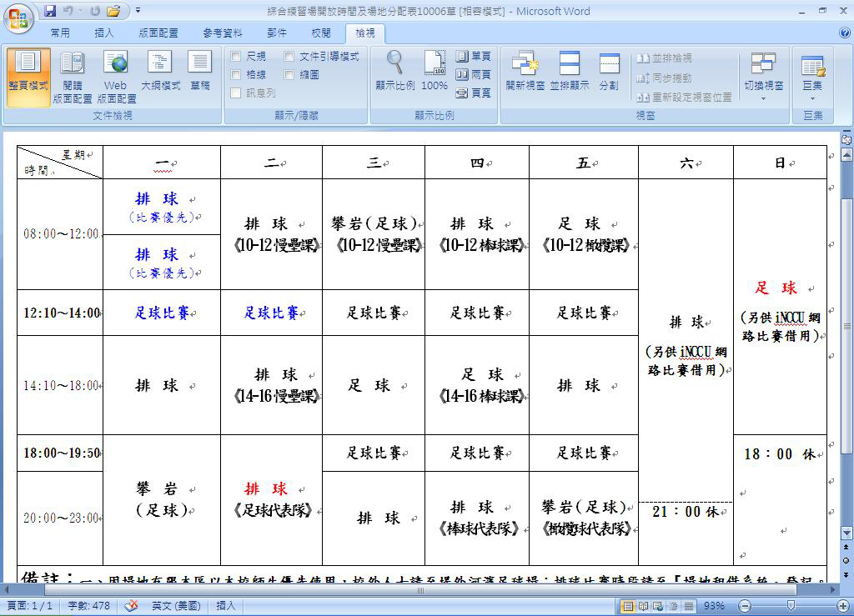854x616 pixels.
Task: Click the 93% zoom level button
Action: (714, 606)
